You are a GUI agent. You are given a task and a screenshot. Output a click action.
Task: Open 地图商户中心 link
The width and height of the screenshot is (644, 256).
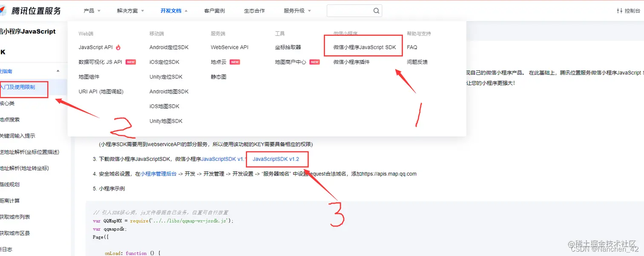(x=291, y=62)
